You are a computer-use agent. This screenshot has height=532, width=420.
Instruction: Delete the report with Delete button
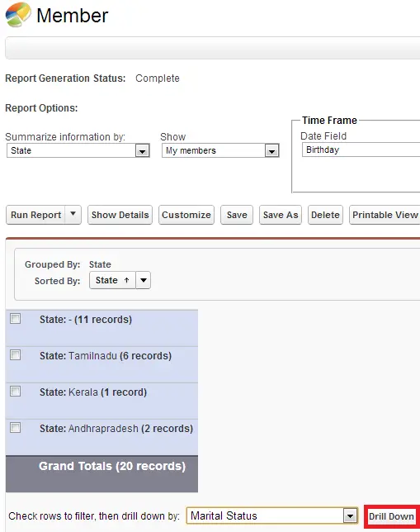tap(325, 215)
